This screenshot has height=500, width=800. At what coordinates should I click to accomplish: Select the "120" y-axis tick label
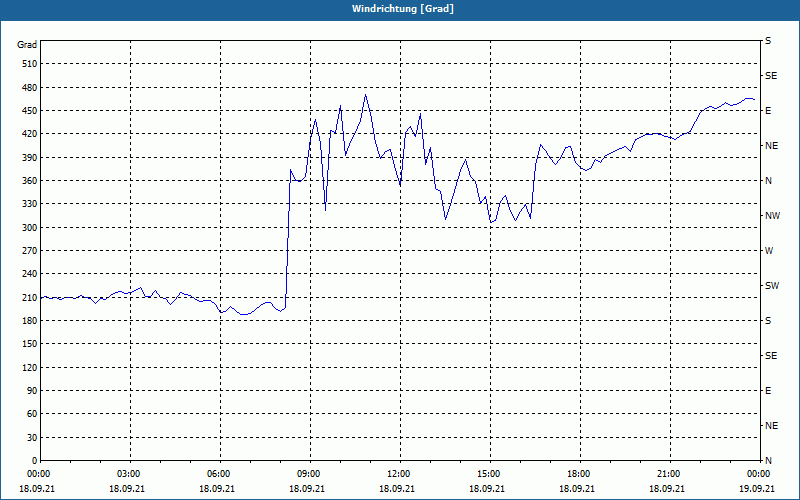click(x=30, y=368)
